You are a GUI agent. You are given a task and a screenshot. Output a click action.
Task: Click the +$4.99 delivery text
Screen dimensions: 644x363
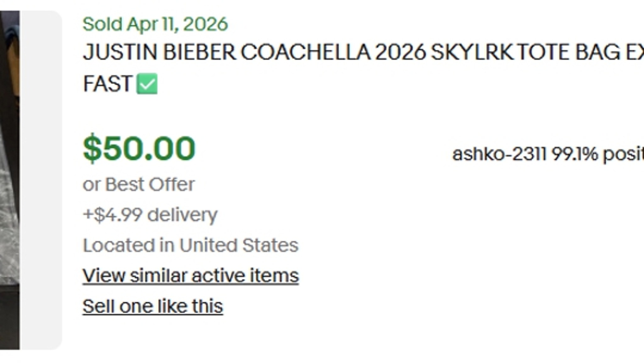pos(150,215)
